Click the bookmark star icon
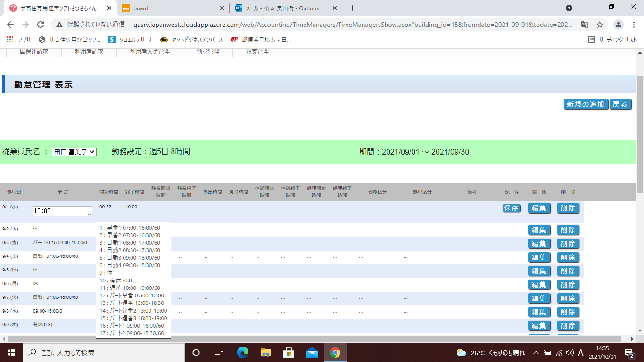 click(600, 25)
